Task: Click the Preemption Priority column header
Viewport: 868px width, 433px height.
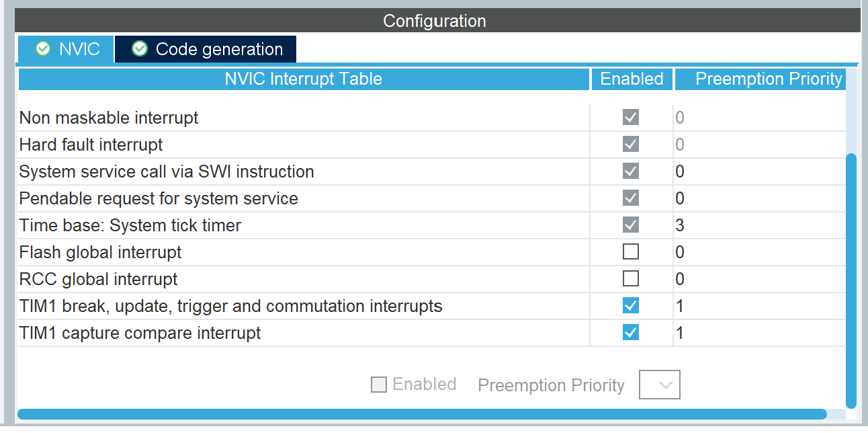Action: [761, 79]
